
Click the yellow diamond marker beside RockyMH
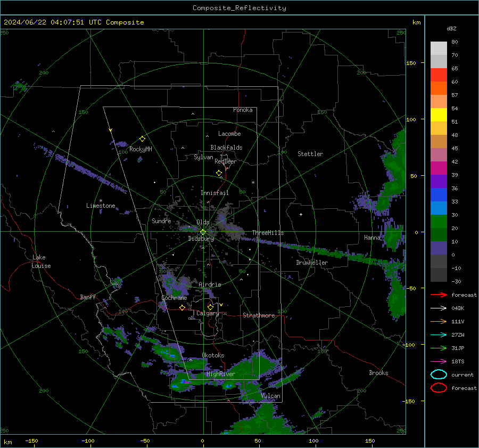point(142,139)
